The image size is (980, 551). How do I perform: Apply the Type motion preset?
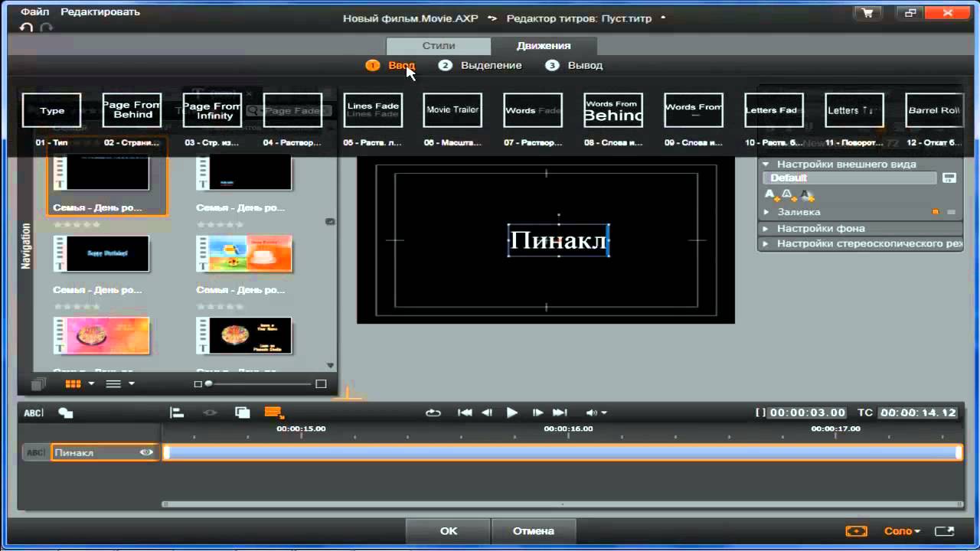(x=52, y=110)
